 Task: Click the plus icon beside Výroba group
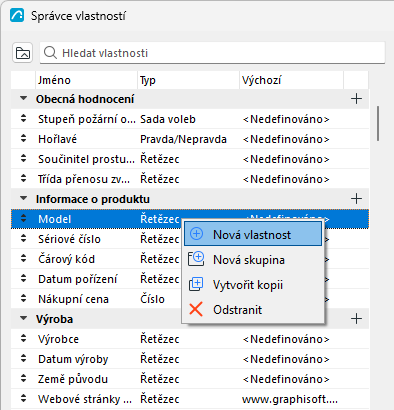[x=356, y=319]
